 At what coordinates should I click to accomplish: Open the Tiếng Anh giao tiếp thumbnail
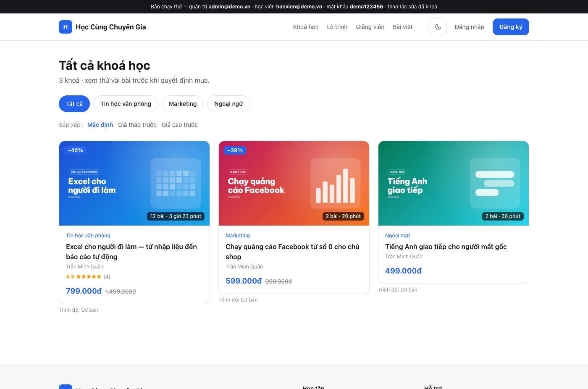tap(454, 183)
